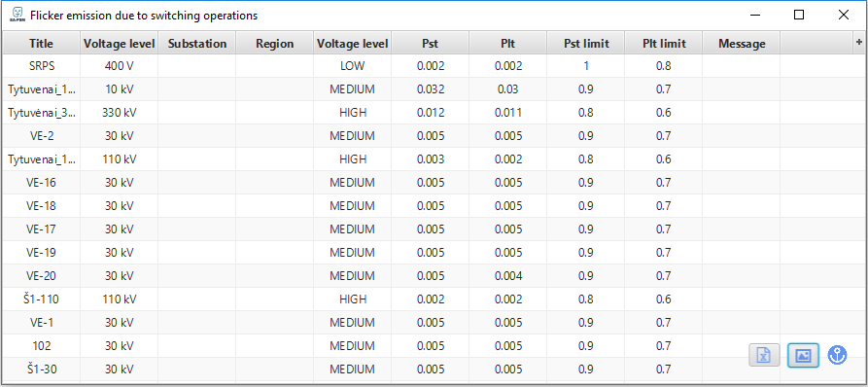Viewport: 868px width, 387px height.
Task: Minimize the Flicker emission window
Action: (x=755, y=15)
